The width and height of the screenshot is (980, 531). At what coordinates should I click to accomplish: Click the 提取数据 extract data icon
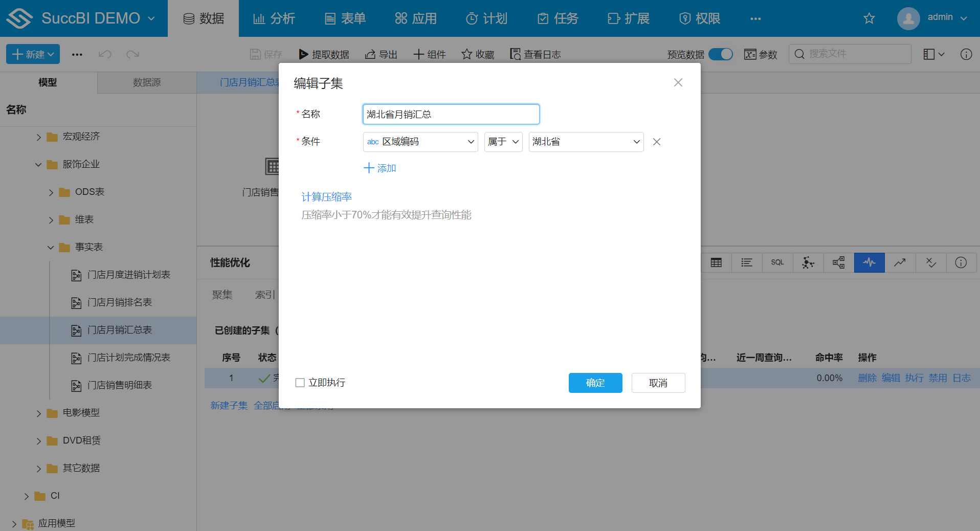[x=323, y=54]
